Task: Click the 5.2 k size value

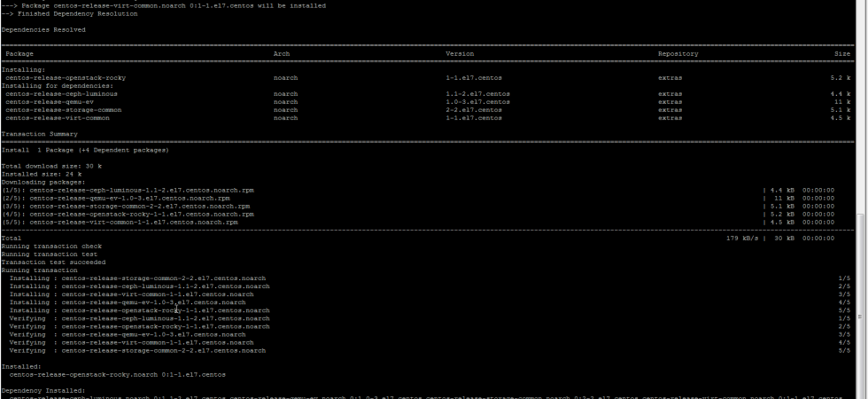Action: (x=841, y=78)
